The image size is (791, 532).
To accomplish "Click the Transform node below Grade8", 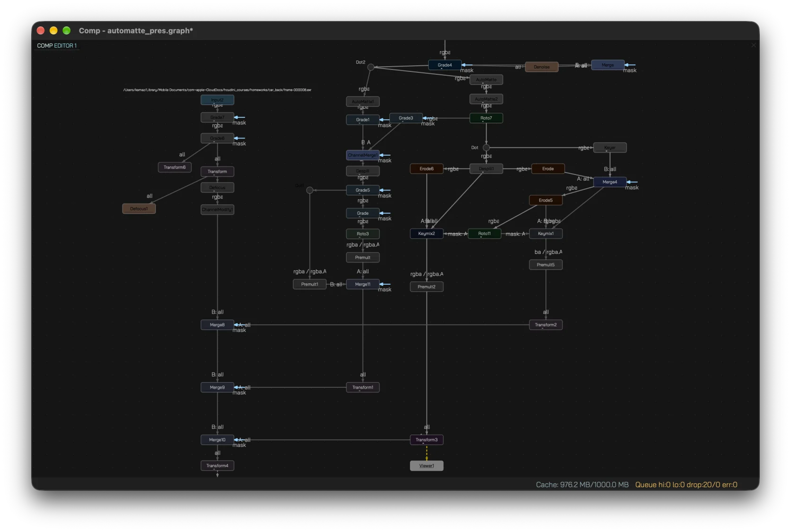I will (217, 172).
